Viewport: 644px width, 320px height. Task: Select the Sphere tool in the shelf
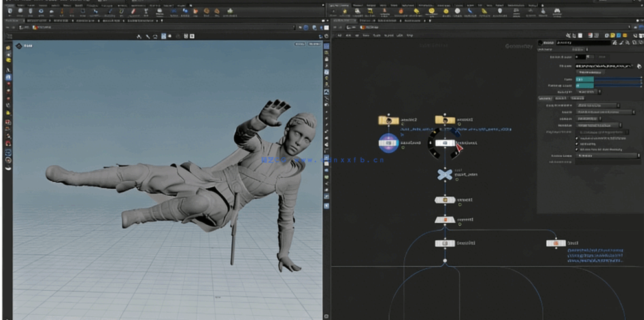[x=19, y=11]
